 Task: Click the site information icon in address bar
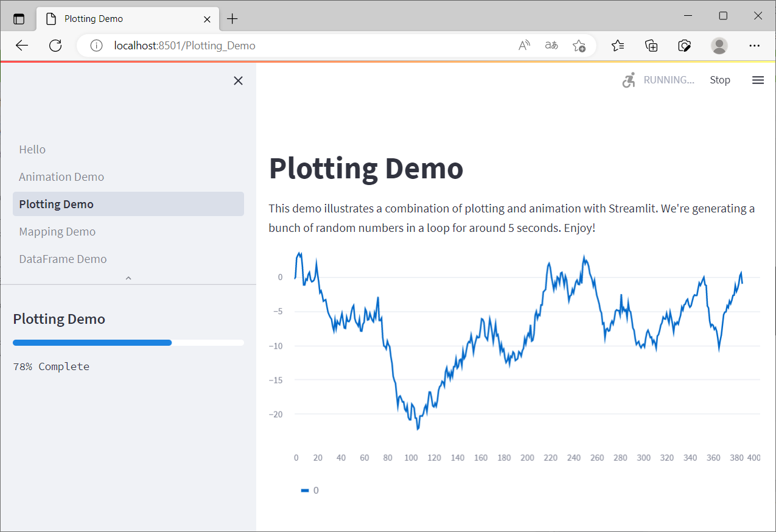96,45
